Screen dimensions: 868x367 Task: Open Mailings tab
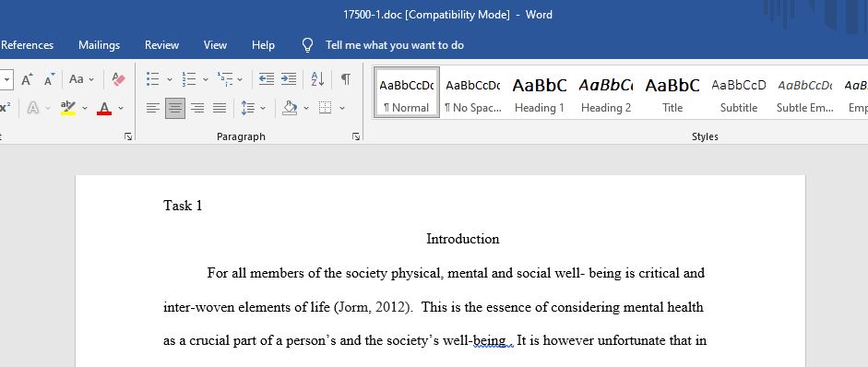pos(99,45)
